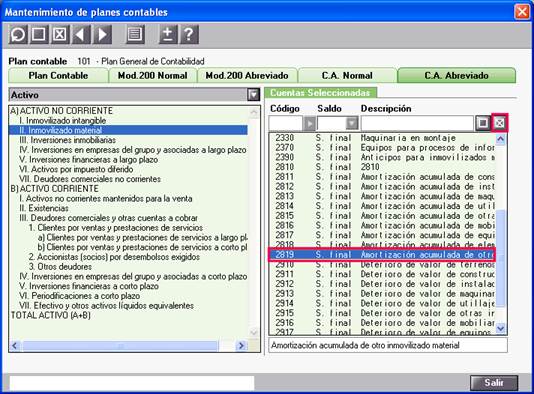
Task: Select account row 2913 Deterioro de valor de maquinaria
Action: (382, 294)
